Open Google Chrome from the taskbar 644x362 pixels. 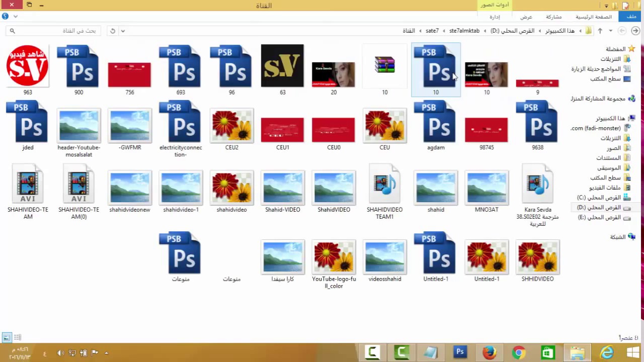click(518, 352)
